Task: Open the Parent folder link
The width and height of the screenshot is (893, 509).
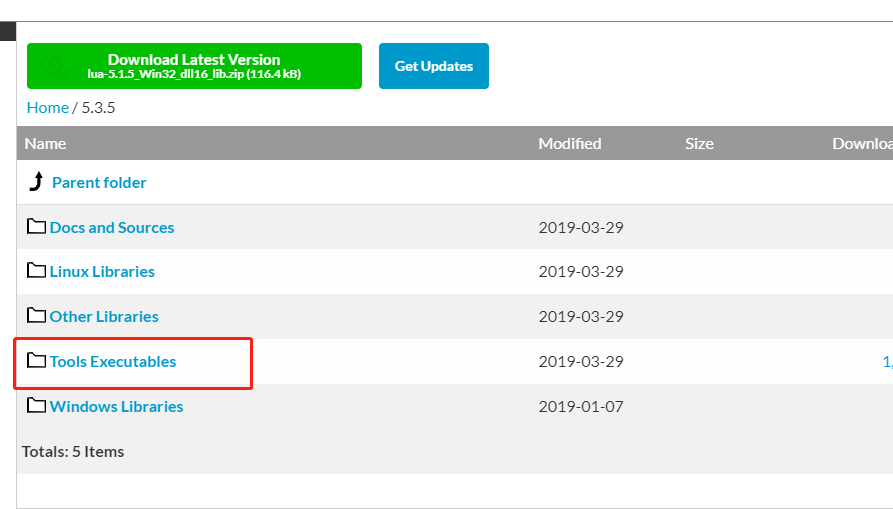Action: pyautogui.click(x=99, y=182)
